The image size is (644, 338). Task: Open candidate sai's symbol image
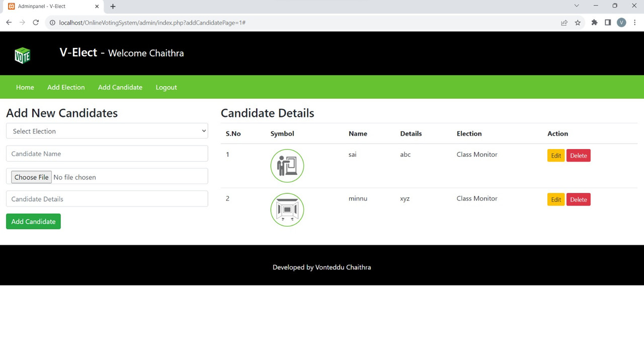coord(287,165)
